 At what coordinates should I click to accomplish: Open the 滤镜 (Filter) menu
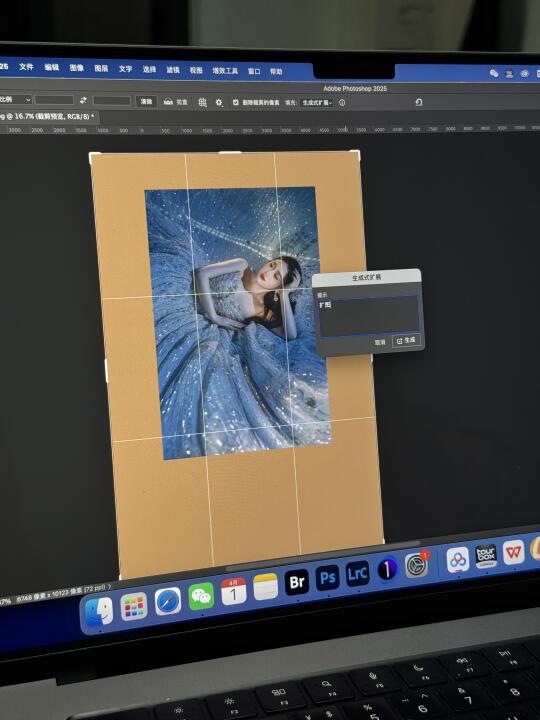tap(173, 69)
